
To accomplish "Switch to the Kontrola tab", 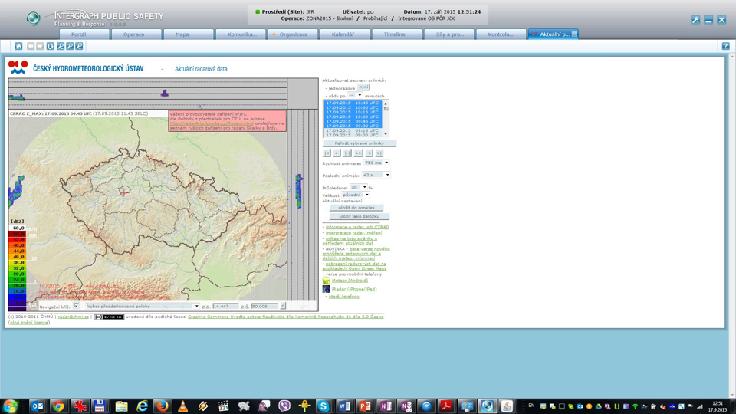I will click(x=501, y=34).
